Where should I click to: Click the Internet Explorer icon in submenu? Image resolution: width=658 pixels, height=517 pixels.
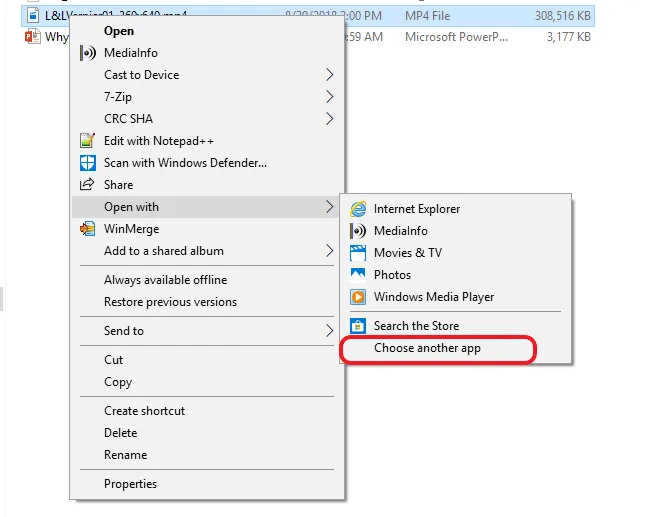(x=358, y=209)
